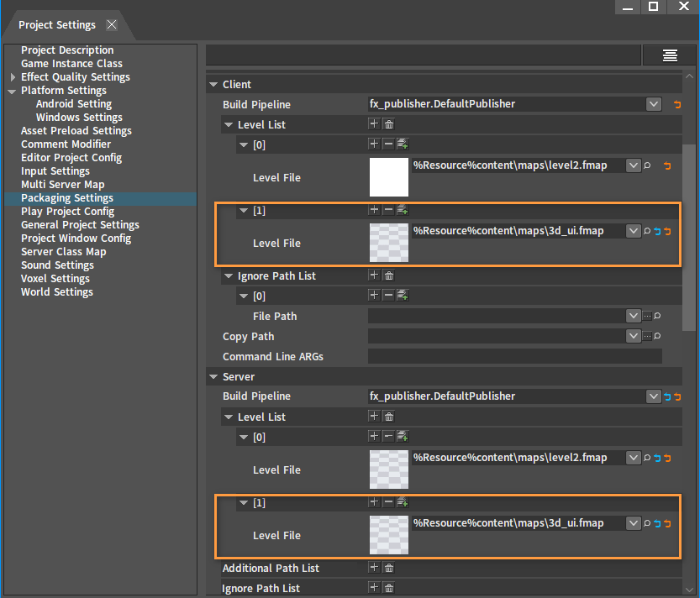
Task: Remove Server Level List element [1] with minus
Action: (x=388, y=502)
